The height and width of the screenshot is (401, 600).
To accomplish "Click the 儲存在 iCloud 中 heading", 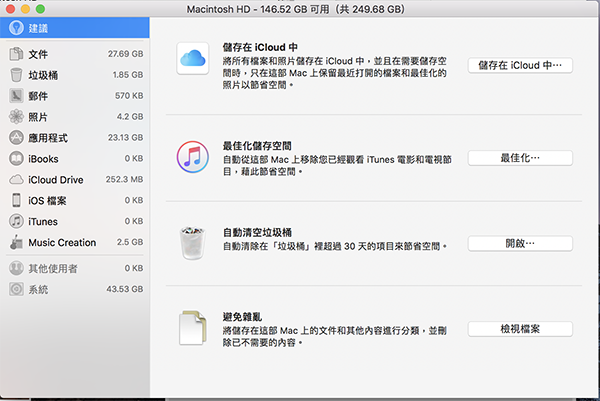I will 260,47.
